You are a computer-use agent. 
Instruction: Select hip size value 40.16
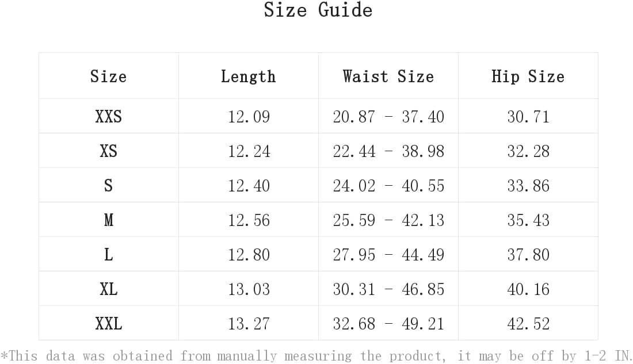click(528, 289)
